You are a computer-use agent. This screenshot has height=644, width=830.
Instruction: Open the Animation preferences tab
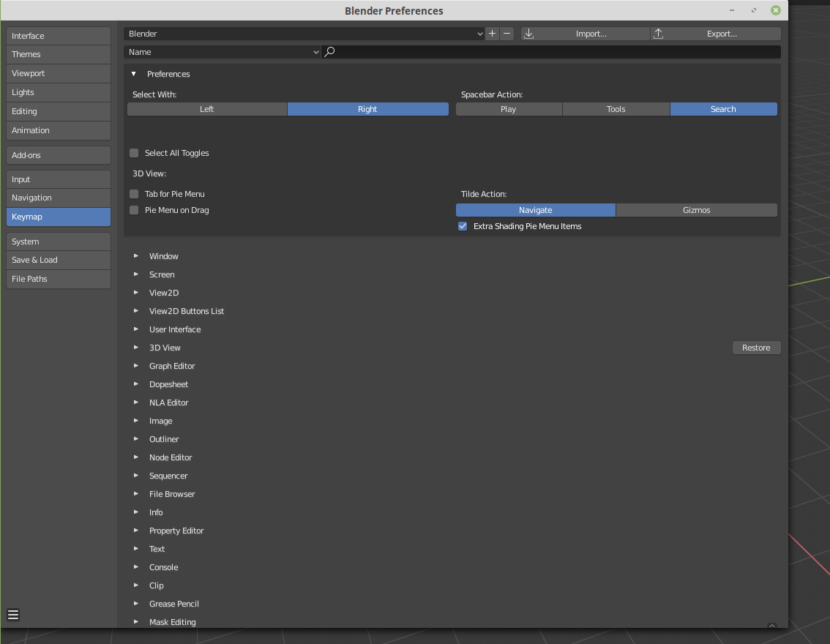(x=59, y=130)
